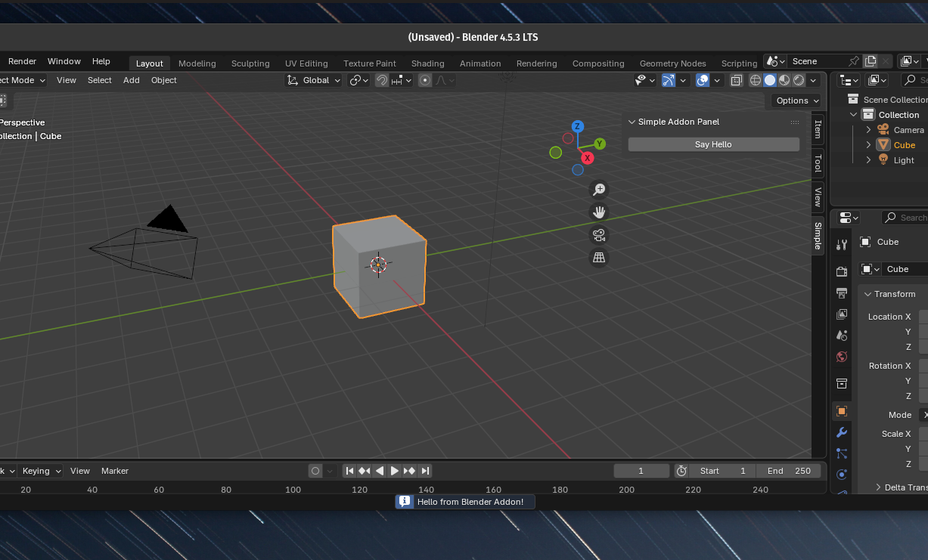
Task: Click the zoom magnifier viewport icon
Action: [599, 190]
